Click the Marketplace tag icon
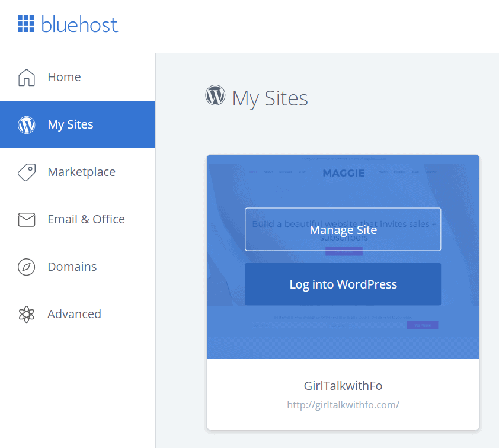Screen dimensions: 499x448 (27, 172)
